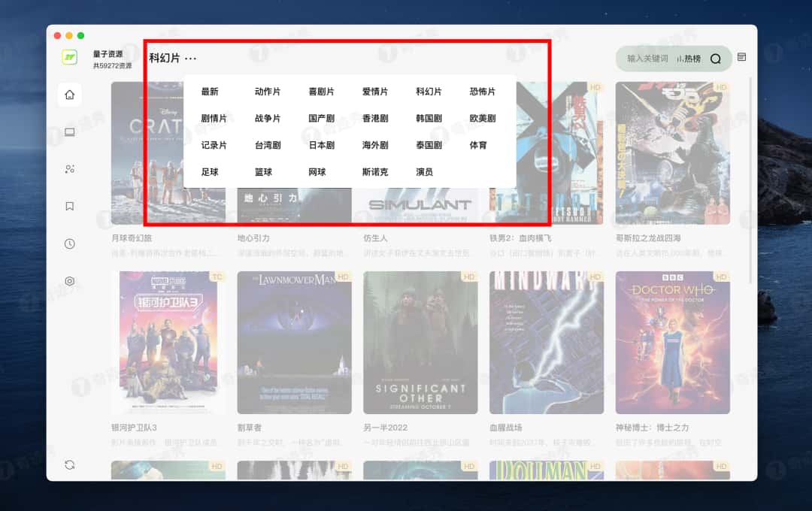Open the Mindwarp poster
812x511 pixels.
(547, 342)
